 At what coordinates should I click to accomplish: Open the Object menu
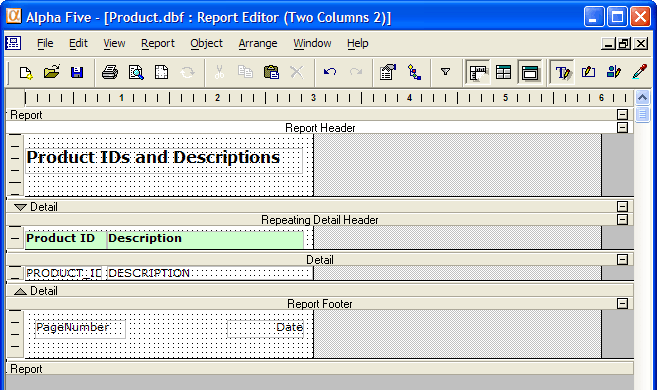206,43
